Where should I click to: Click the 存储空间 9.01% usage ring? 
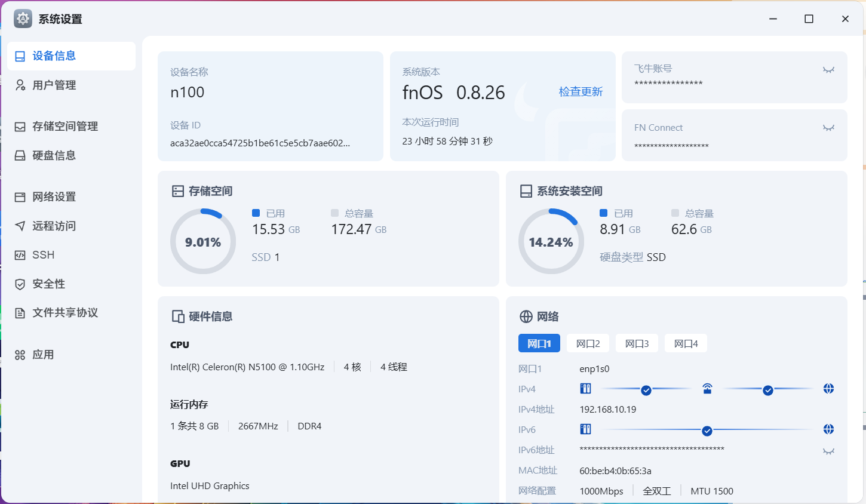pos(203,241)
